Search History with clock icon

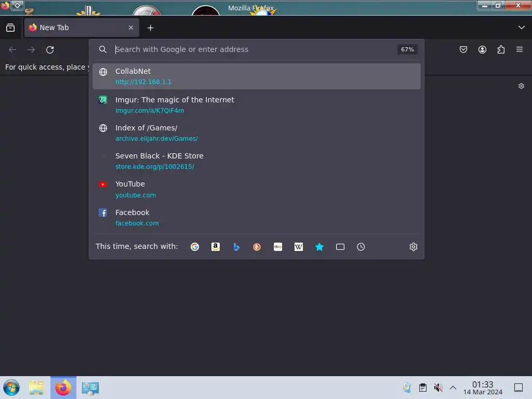click(x=361, y=247)
